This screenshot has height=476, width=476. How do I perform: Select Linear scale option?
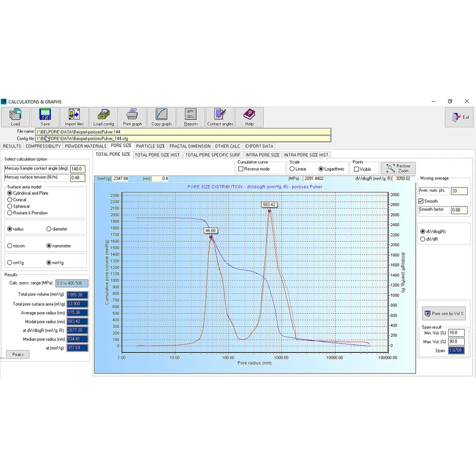(292, 169)
